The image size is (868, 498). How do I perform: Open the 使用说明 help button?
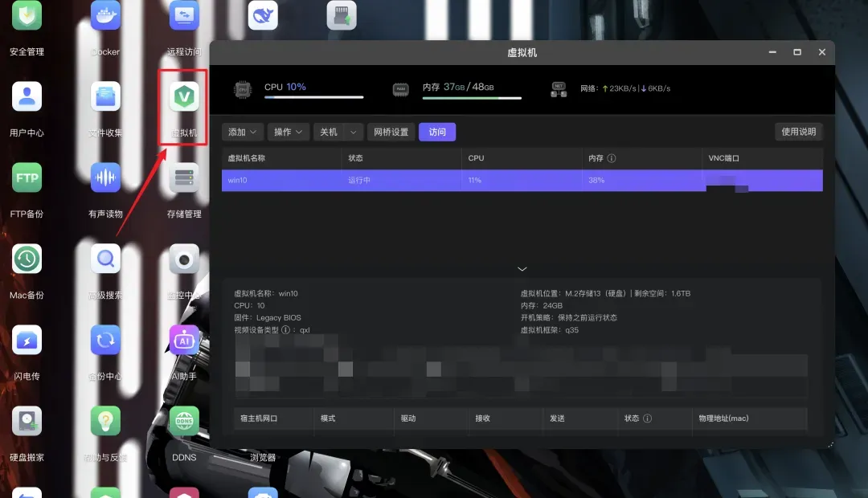click(798, 132)
